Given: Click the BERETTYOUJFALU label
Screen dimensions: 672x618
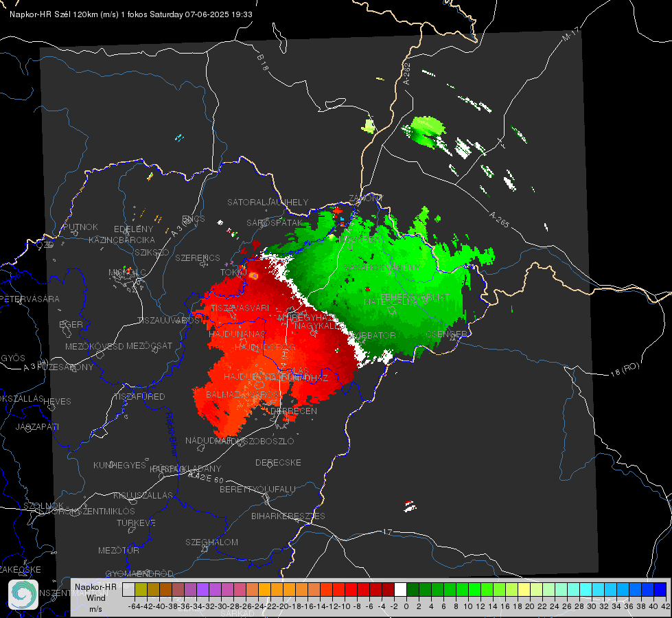Looking at the screenshot, I should click(x=257, y=489).
